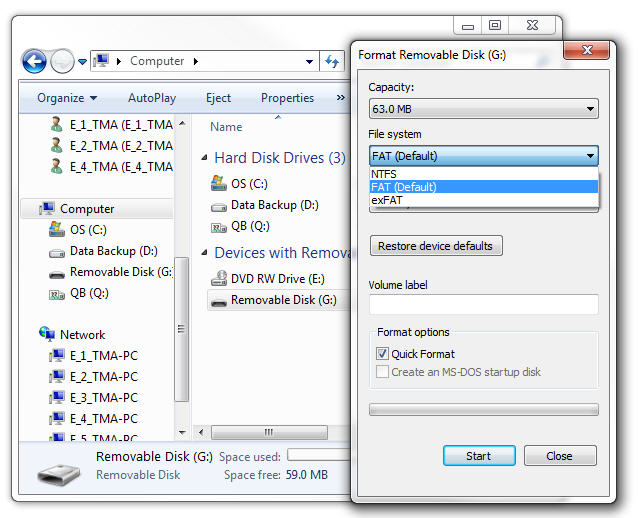
Task: Click Eject in the toolbar
Action: pos(218,98)
